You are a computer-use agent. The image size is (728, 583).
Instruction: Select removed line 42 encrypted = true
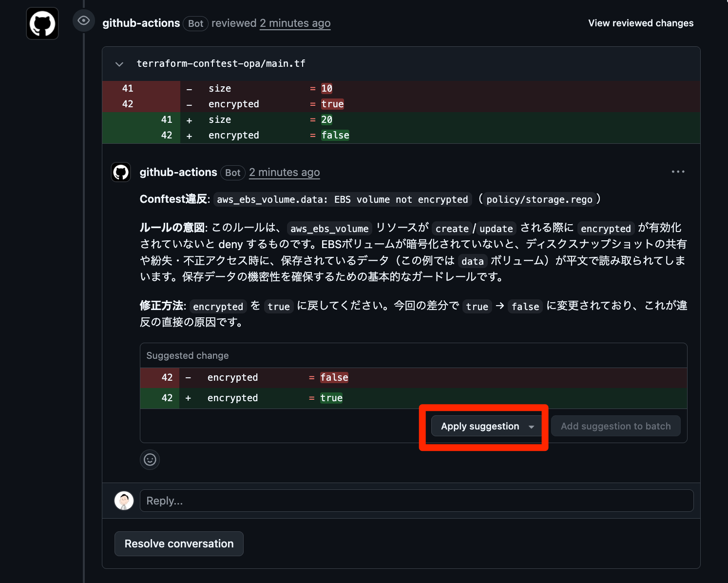tap(401, 104)
